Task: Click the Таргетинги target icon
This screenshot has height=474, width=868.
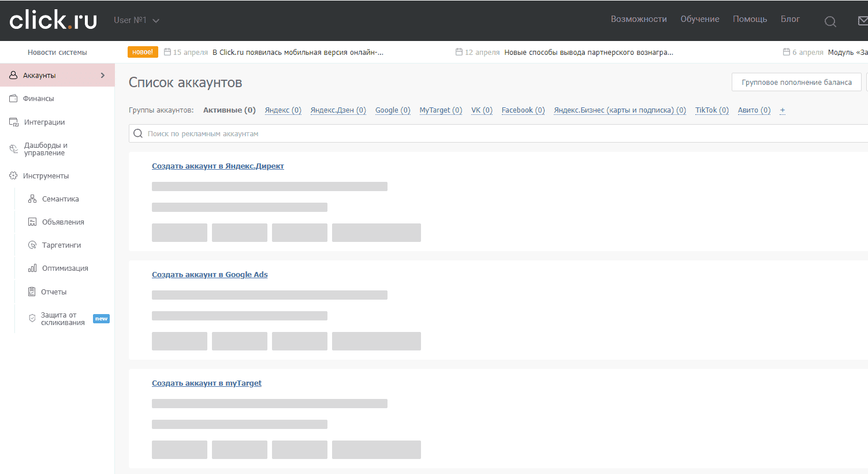Action: click(x=32, y=245)
